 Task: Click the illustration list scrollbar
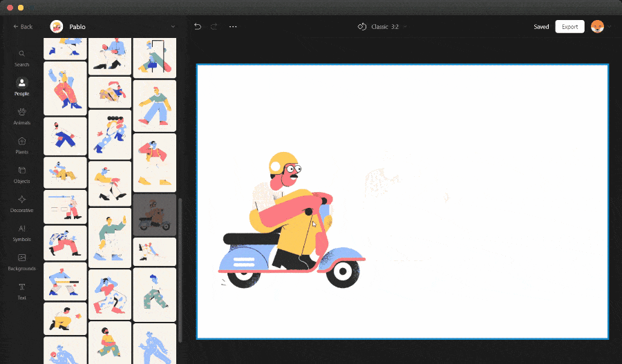click(x=180, y=269)
